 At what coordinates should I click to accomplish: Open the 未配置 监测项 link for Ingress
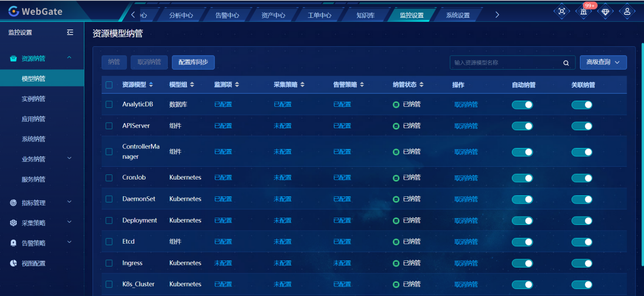pyautogui.click(x=223, y=263)
